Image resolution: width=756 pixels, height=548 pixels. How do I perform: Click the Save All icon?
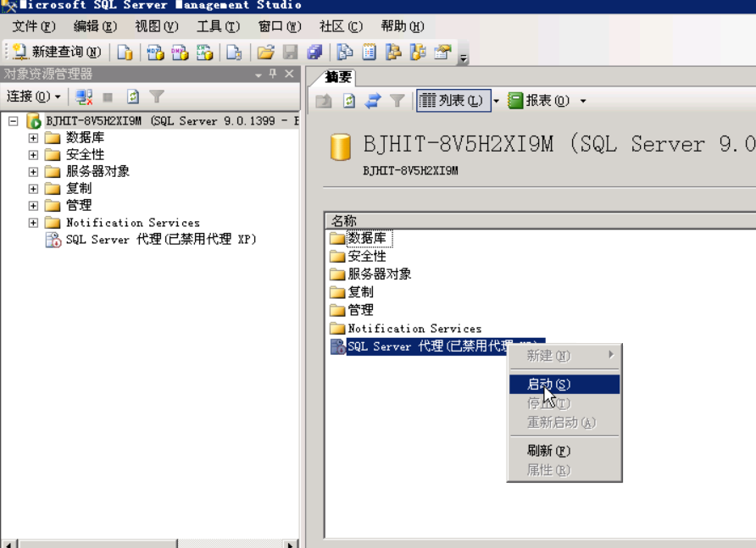314,52
